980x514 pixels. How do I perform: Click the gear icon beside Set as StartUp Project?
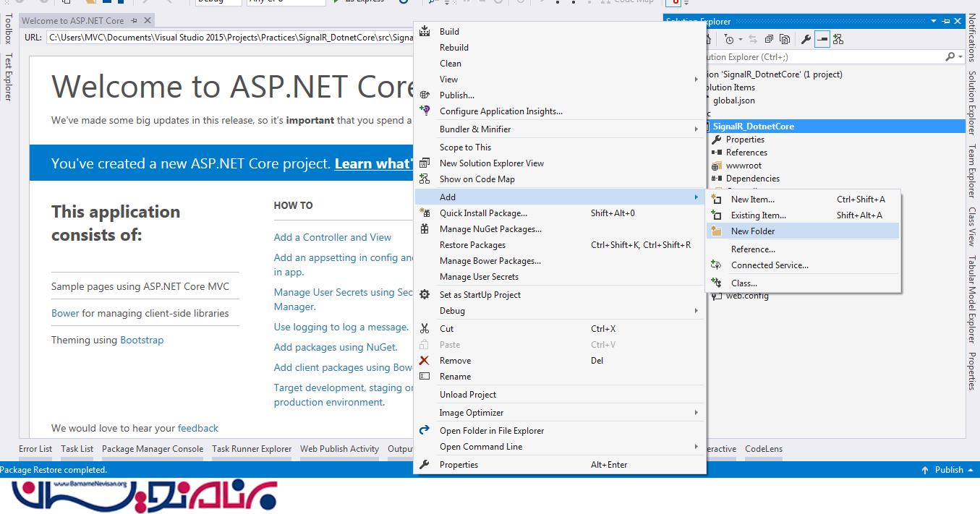pos(425,295)
